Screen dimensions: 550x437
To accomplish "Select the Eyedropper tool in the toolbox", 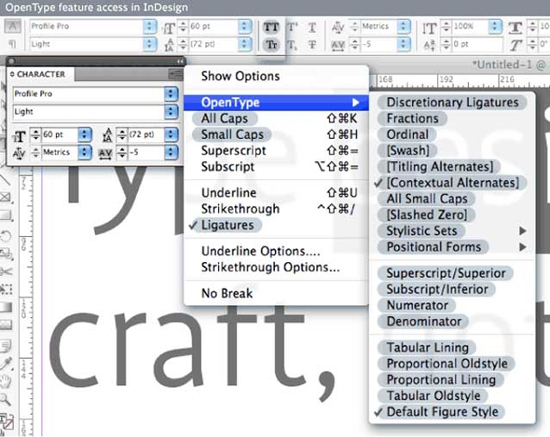I will [x=6, y=363].
